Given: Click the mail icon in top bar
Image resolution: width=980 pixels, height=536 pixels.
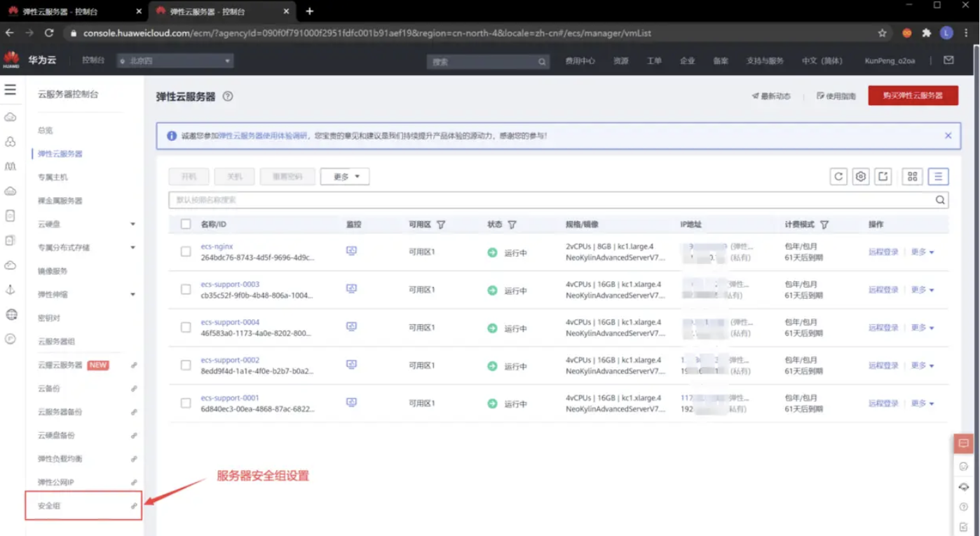Looking at the screenshot, I should [x=948, y=60].
